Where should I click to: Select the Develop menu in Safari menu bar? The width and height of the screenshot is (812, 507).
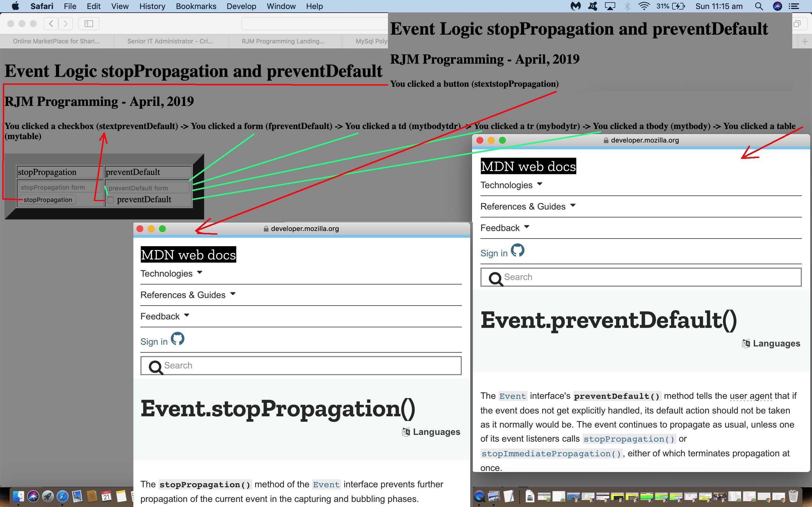click(242, 6)
